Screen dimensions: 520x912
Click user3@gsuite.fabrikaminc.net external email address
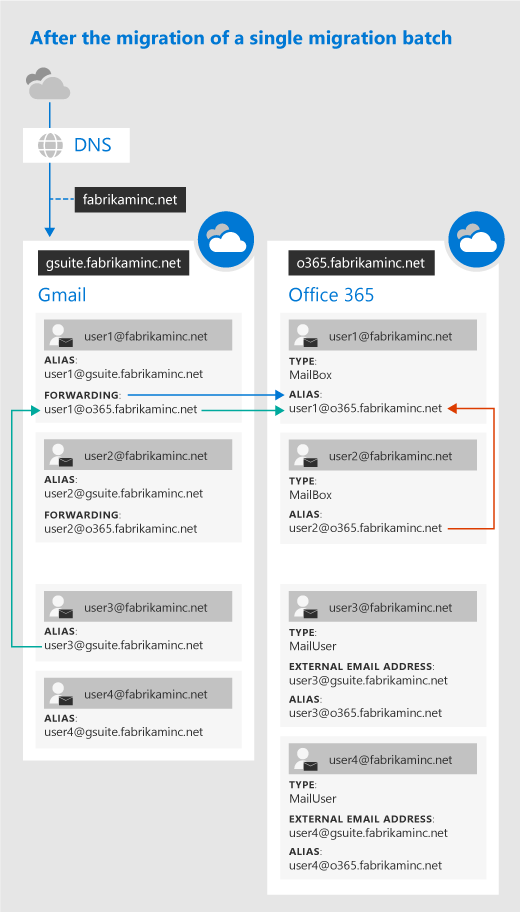point(369,681)
